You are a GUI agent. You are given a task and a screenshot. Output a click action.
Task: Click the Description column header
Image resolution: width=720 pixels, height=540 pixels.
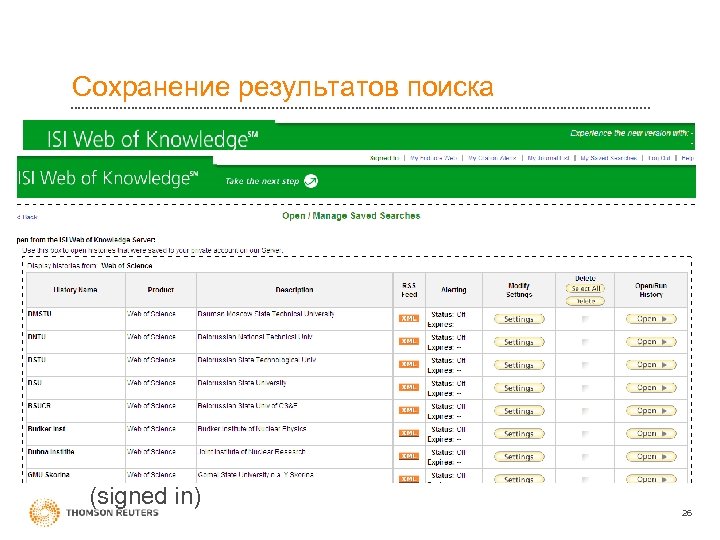click(x=295, y=290)
